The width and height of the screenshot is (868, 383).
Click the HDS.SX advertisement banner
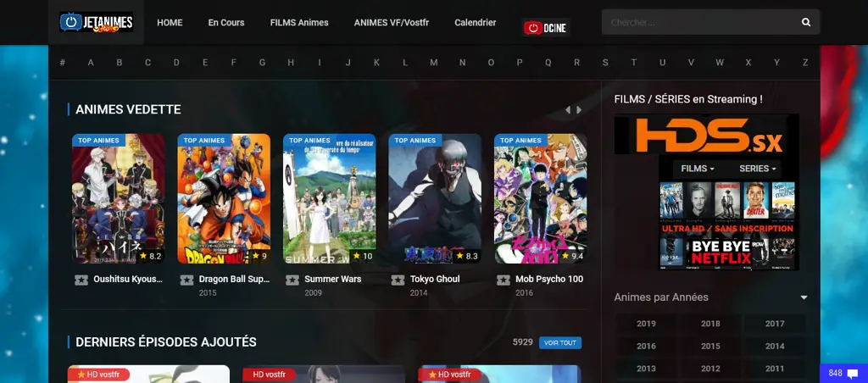coord(706,192)
